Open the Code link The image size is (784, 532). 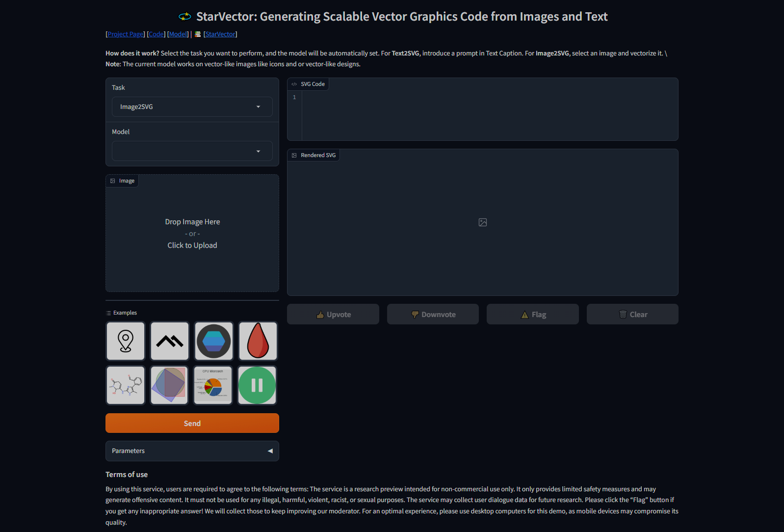[x=156, y=34]
